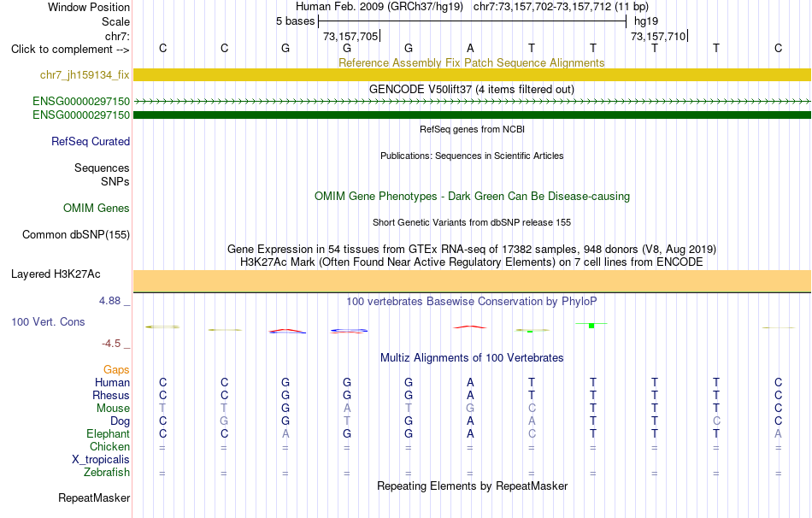Click the Repeating Elements by RepeatMasker title

click(x=472, y=486)
